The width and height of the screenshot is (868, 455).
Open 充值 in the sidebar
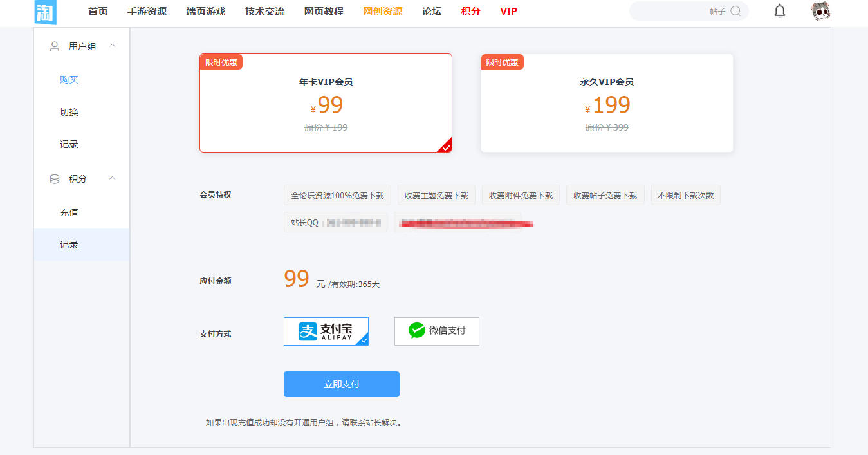click(69, 212)
